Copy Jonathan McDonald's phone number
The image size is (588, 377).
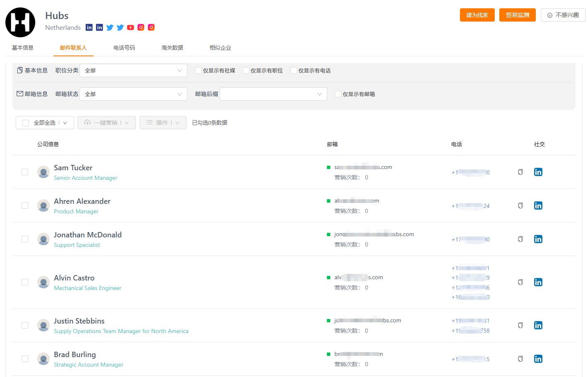[520, 239]
